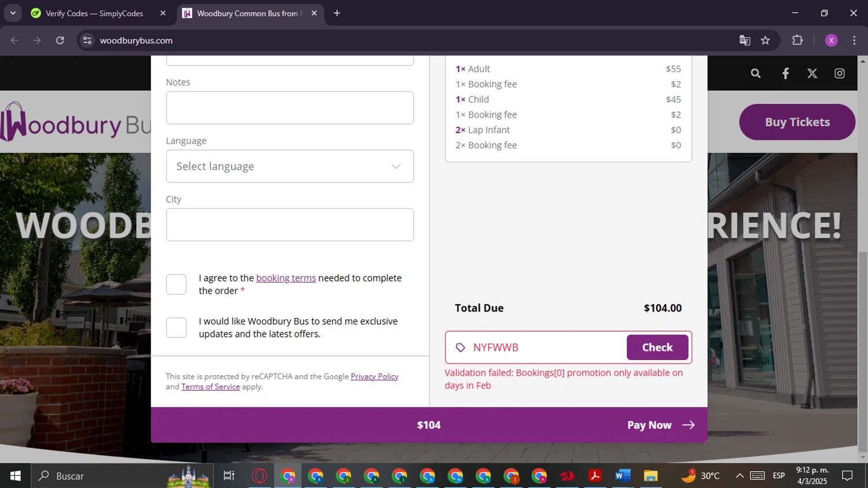This screenshot has height=488, width=868.
Task: Click the scrollbar up arrow
Action: [x=863, y=61]
